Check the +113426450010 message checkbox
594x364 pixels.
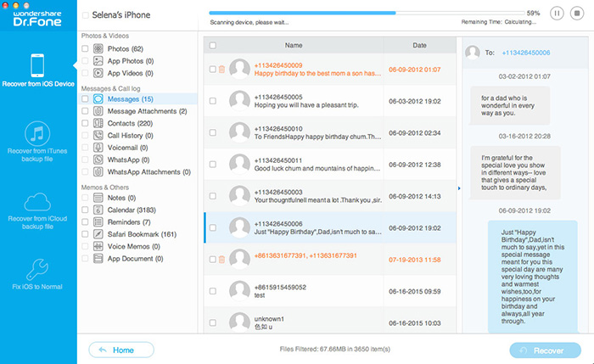point(213,132)
